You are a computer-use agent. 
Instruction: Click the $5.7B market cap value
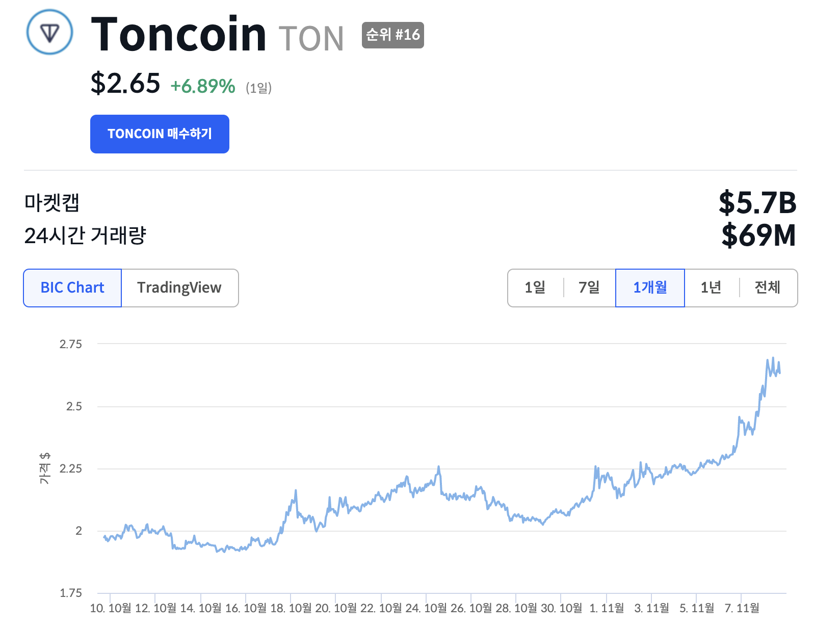pos(757,203)
